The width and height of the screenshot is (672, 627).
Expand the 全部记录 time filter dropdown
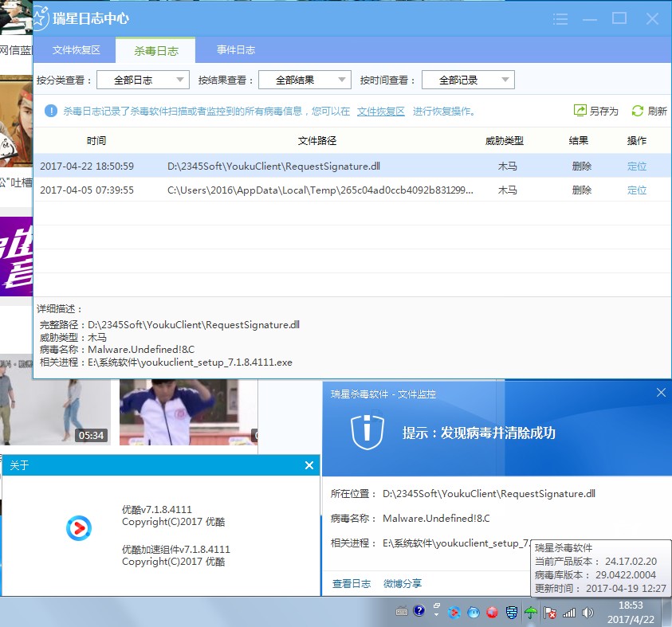point(467,80)
